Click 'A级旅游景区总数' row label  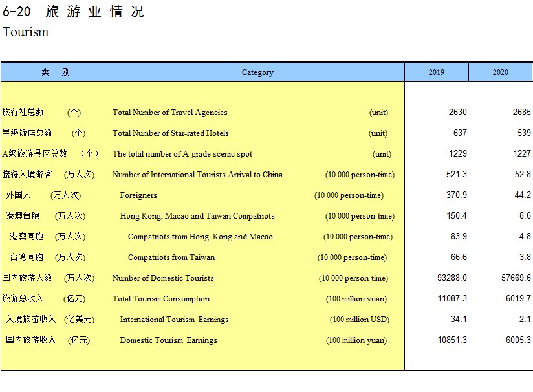35,154
